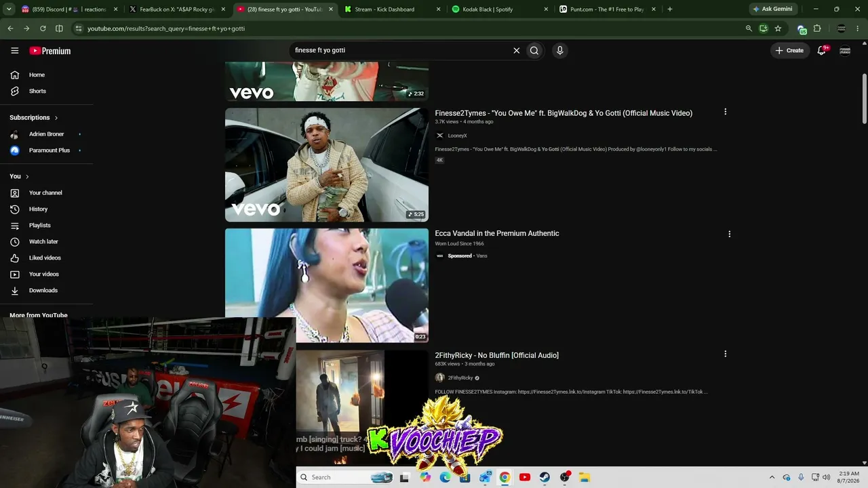Open a new browser tab
This screenshot has height=488, width=868.
click(x=670, y=9)
